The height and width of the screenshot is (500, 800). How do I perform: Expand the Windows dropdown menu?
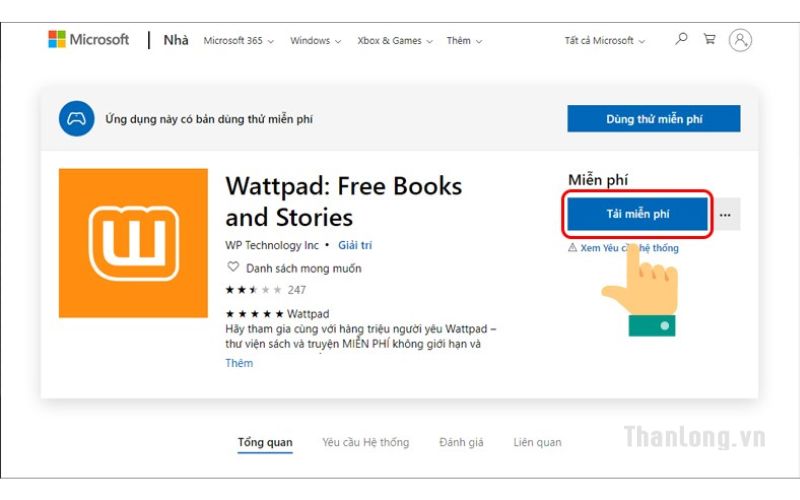(x=315, y=41)
